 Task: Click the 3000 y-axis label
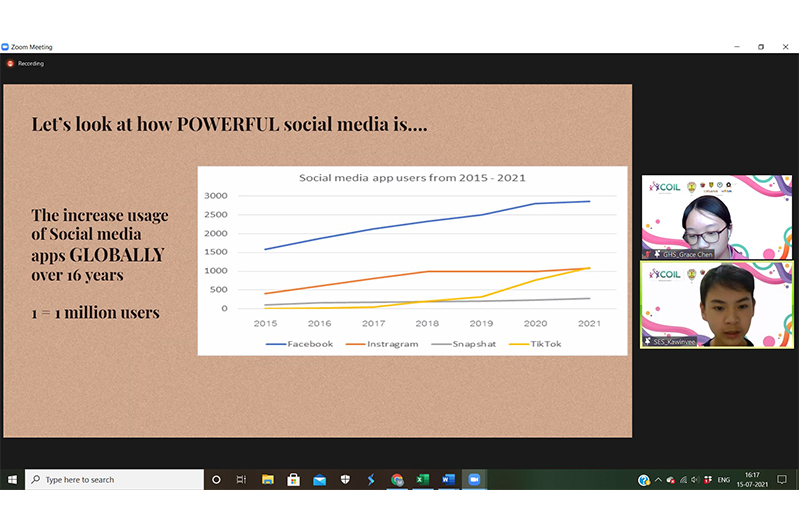(x=216, y=196)
